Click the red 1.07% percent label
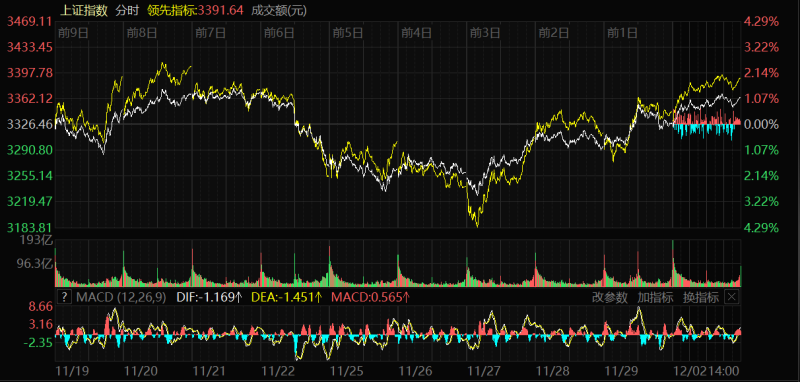Viewport: 800px width, 382px height. click(761, 98)
